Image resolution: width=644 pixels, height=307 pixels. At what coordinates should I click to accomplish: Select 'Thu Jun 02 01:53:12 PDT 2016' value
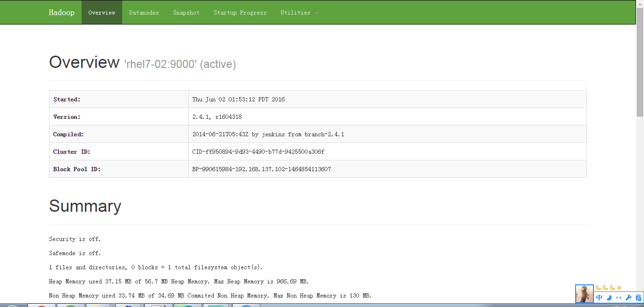238,100
